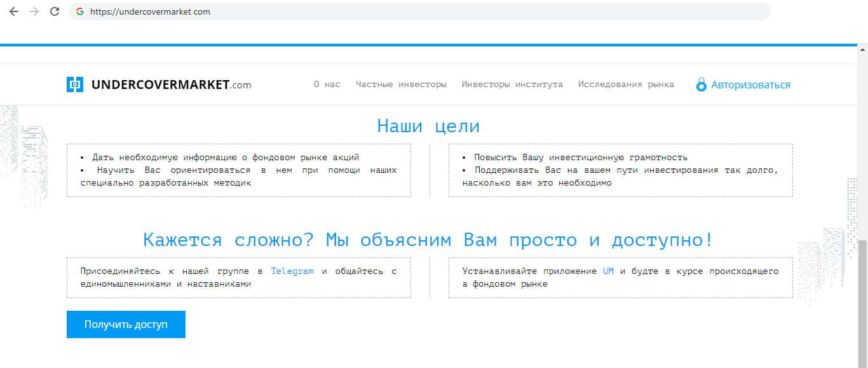
Task: Click the Google icon in the address bar
Action: (79, 11)
